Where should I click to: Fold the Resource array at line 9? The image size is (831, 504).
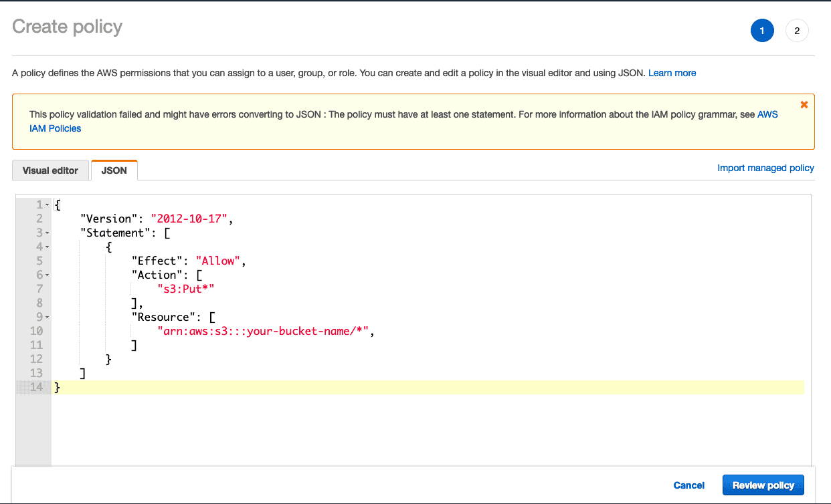48,317
